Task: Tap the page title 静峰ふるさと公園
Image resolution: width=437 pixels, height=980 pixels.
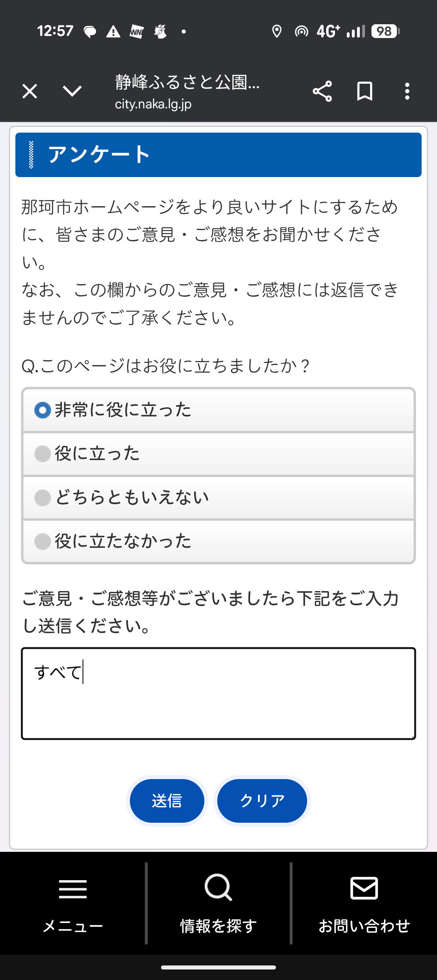Action: click(x=187, y=82)
